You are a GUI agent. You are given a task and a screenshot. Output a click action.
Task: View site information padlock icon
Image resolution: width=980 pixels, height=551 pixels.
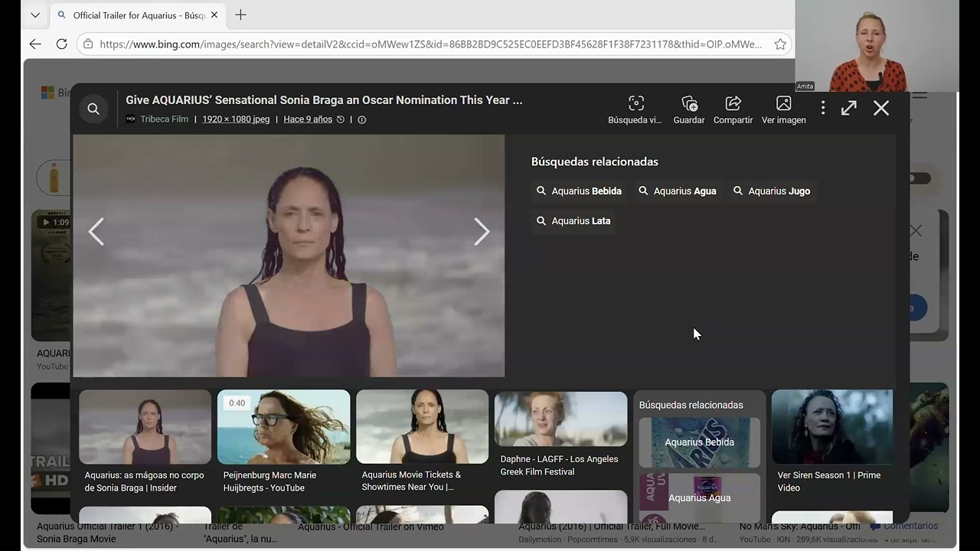[x=88, y=44]
